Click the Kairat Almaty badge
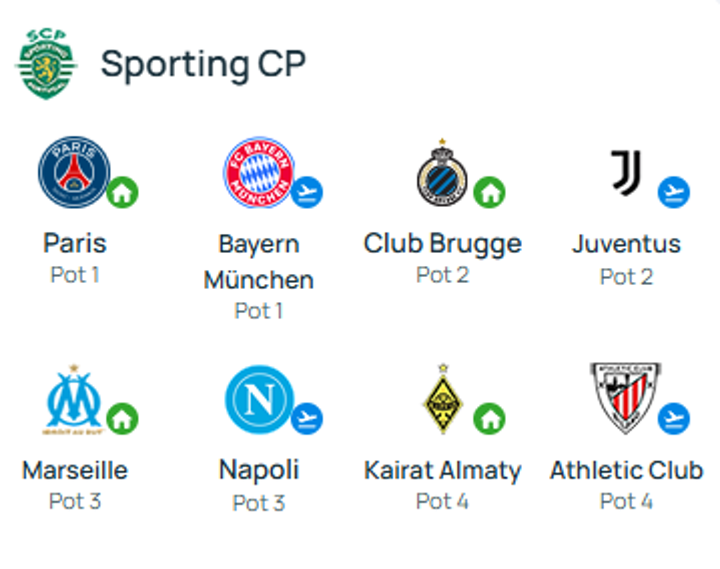 pos(442,400)
